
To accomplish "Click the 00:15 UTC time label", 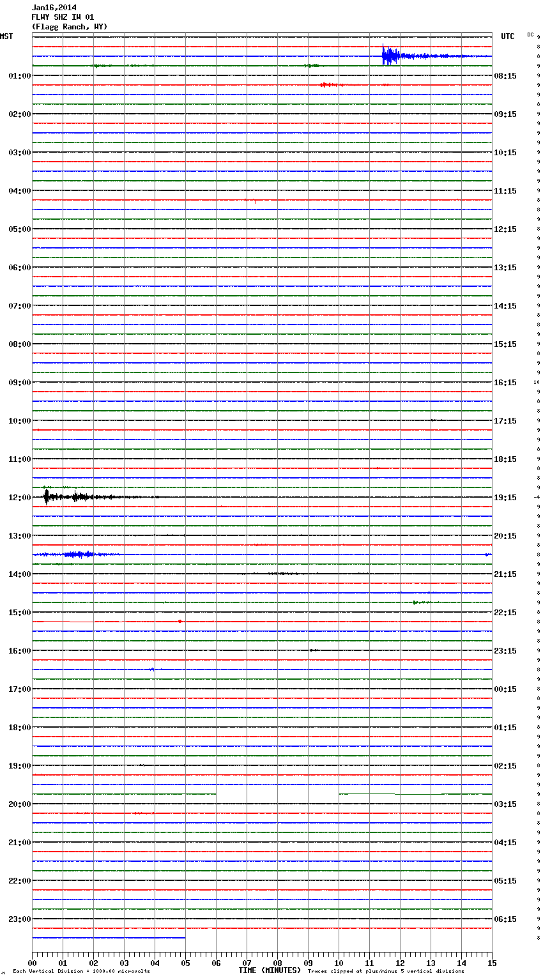I will 505,689.
